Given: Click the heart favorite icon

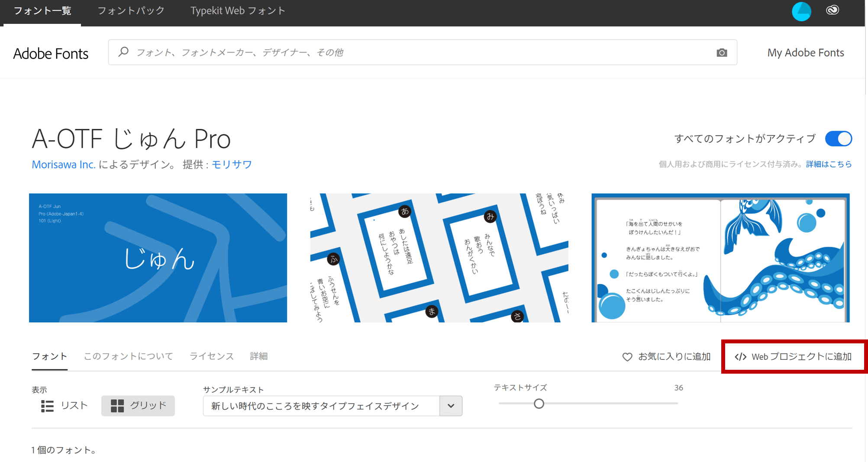Looking at the screenshot, I should (627, 357).
